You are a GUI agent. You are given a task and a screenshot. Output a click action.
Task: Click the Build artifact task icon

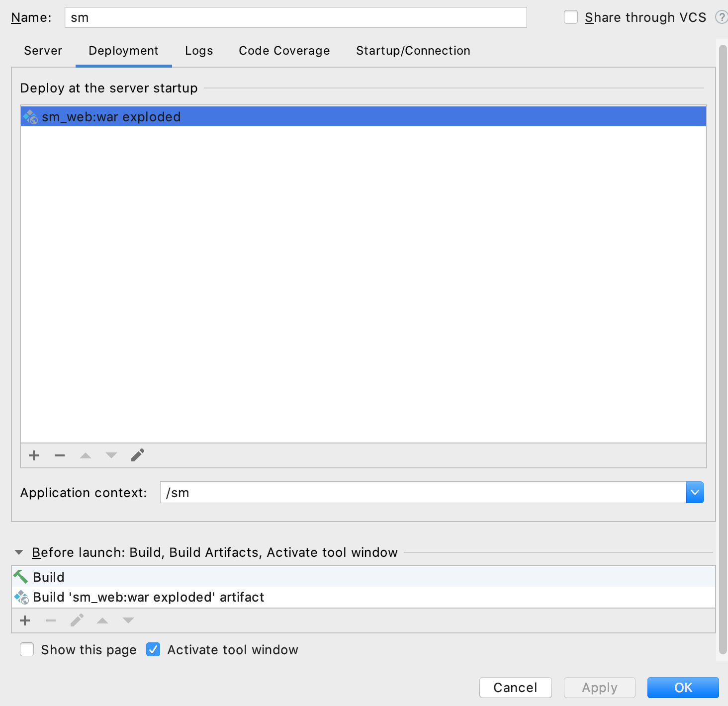[21, 597]
